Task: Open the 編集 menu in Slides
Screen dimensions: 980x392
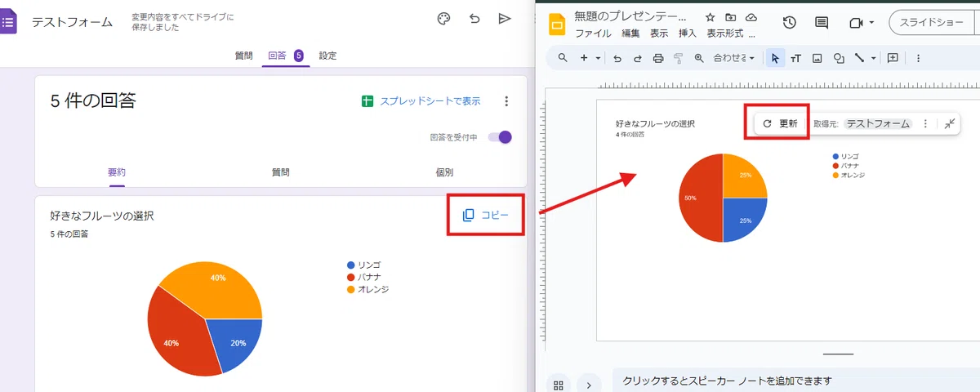Action: [630, 33]
